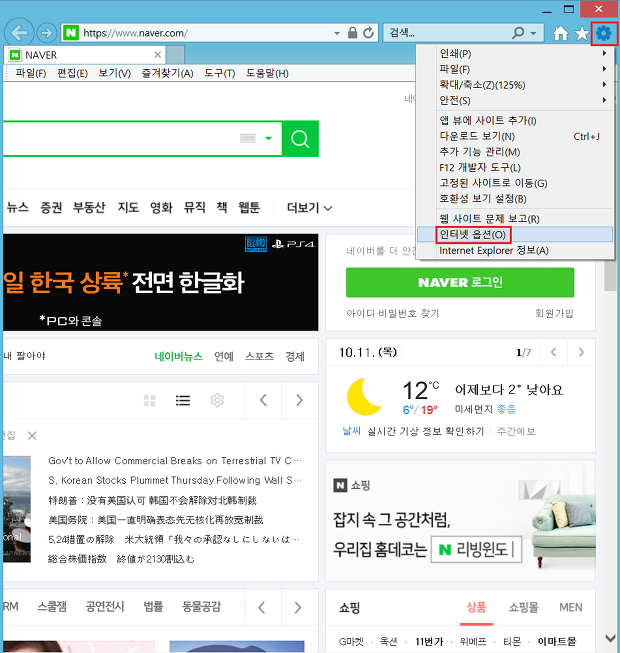Screen dimensions: 620x653
Task: Close the editing notice X icon
Action: coord(32,436)
